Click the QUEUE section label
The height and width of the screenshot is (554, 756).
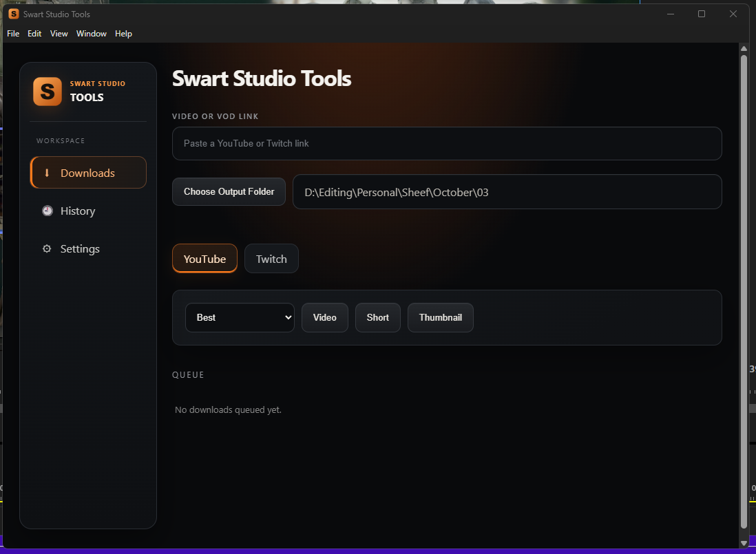188,375
